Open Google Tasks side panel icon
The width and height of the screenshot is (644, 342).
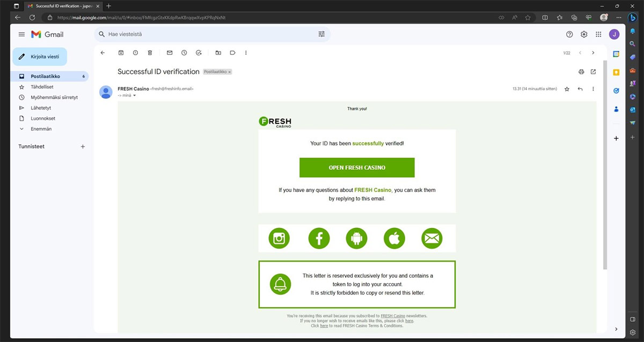click(x=616, y=91)
